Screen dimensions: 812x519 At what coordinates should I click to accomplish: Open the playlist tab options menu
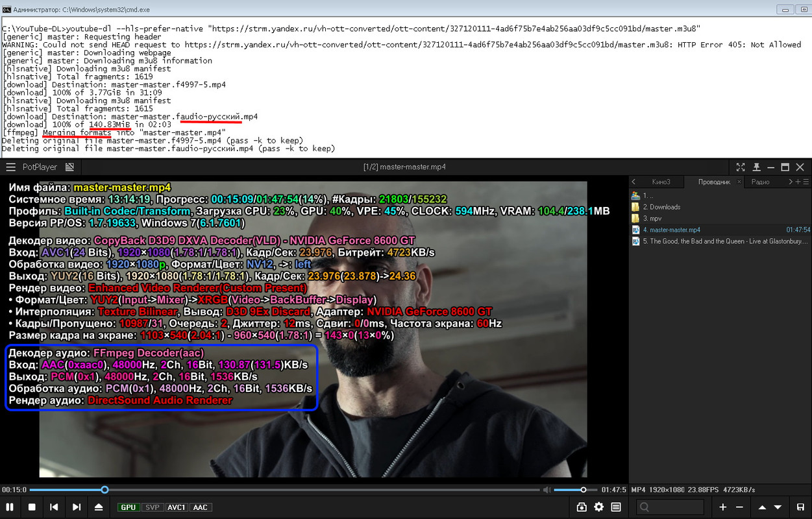(x=806, y=182)
